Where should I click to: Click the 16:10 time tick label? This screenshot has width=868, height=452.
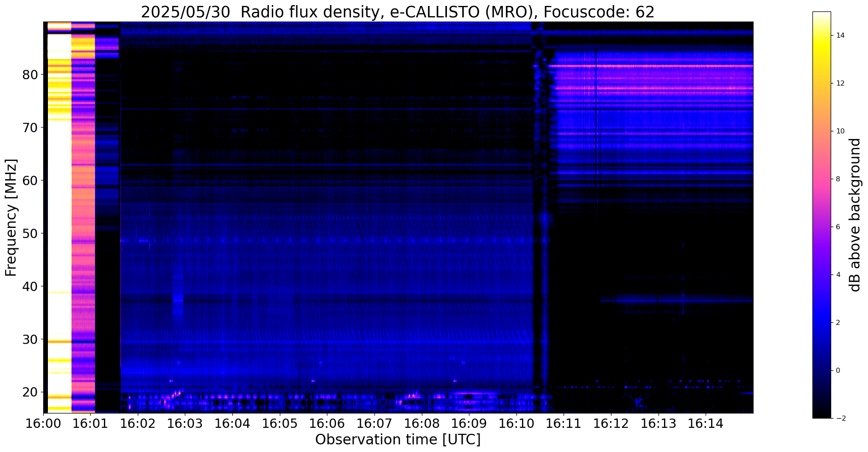(516, 424)
